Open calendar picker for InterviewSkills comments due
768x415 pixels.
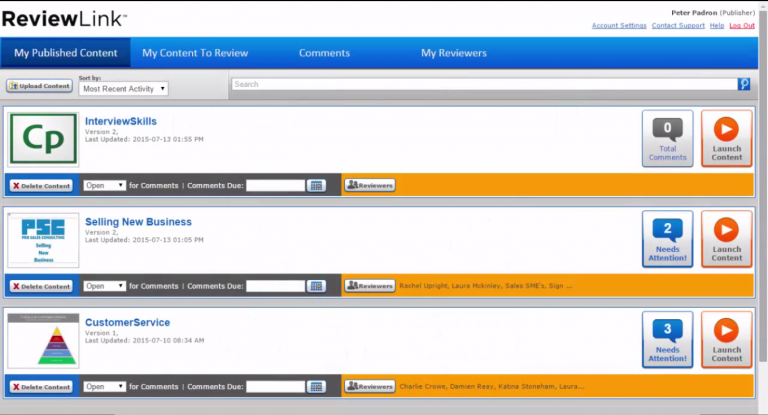(316, 185)
